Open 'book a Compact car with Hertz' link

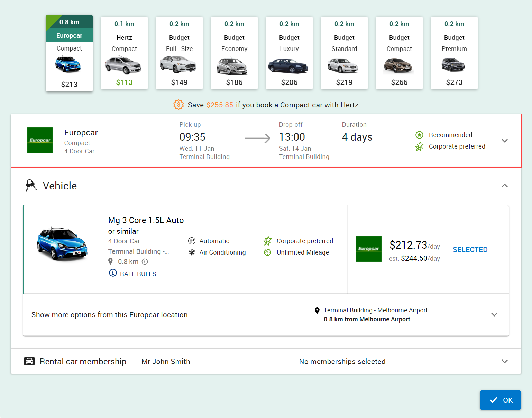pos(307,105)
